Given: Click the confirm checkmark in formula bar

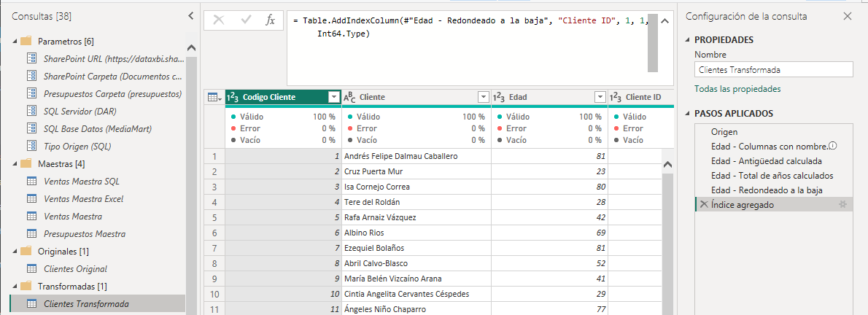Looking at the screenshot, I should tap(244, 20).
